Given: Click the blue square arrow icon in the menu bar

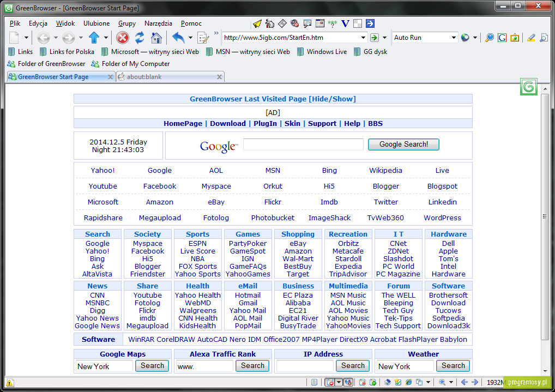Looking at the screenshot, I should tap(370, 24).
